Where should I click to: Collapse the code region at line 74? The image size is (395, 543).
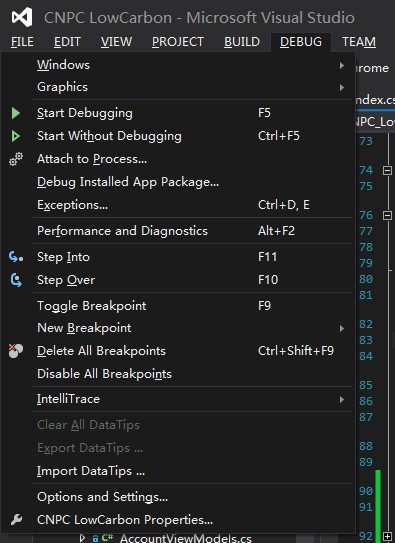point(387,170)
